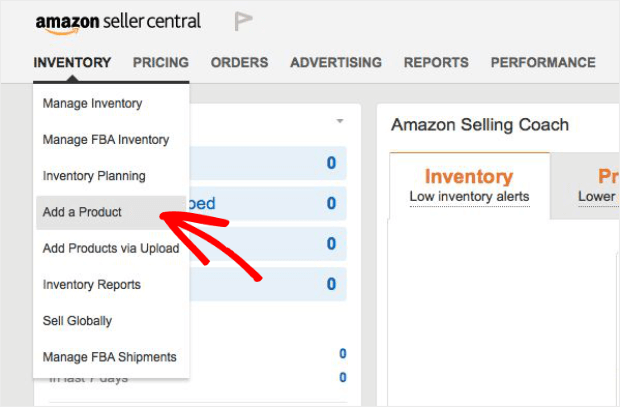The width and height of the screenshot is (620, 407).
Task: Open Inventory Reports
Action: click(92, 284)
